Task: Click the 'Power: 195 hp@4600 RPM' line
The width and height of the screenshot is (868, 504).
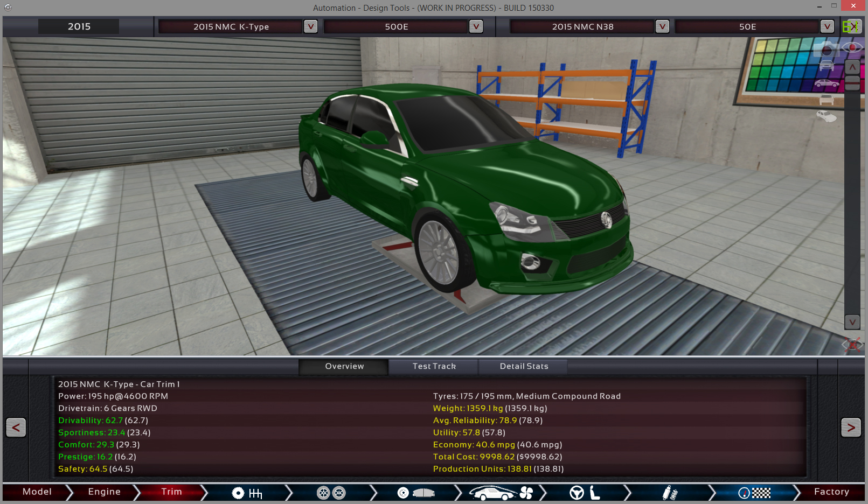Action: (113, 396)
